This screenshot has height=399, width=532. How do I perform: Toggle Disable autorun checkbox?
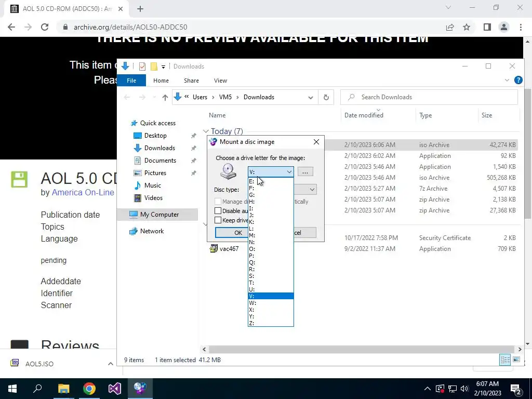pyautogui.click(x=218, y=211)
